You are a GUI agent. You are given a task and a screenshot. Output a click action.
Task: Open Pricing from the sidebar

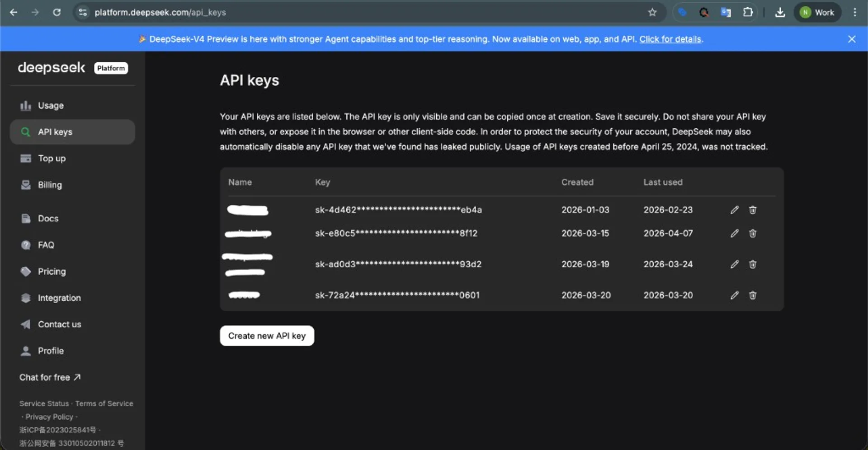[x=72, y=272]
